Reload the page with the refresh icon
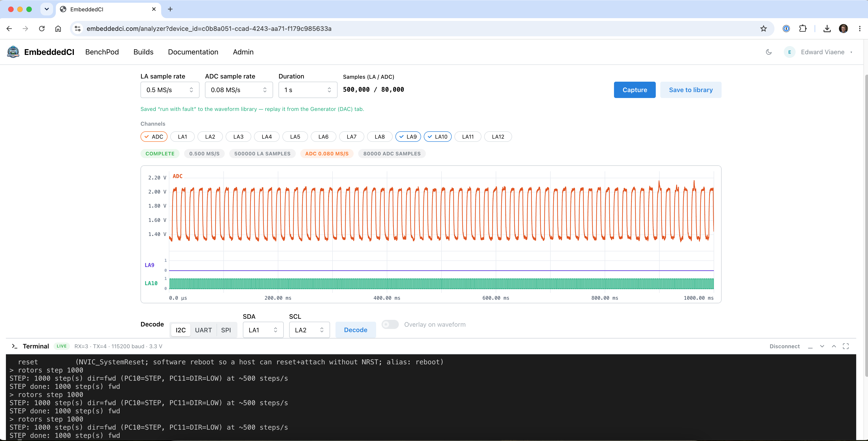 (42, 29)
